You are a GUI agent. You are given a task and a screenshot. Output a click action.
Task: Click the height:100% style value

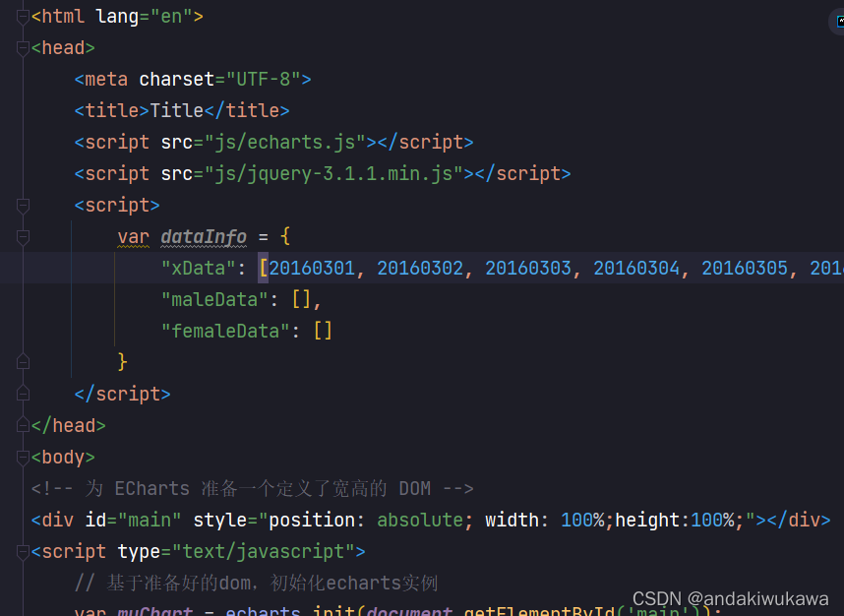(675, 521)
